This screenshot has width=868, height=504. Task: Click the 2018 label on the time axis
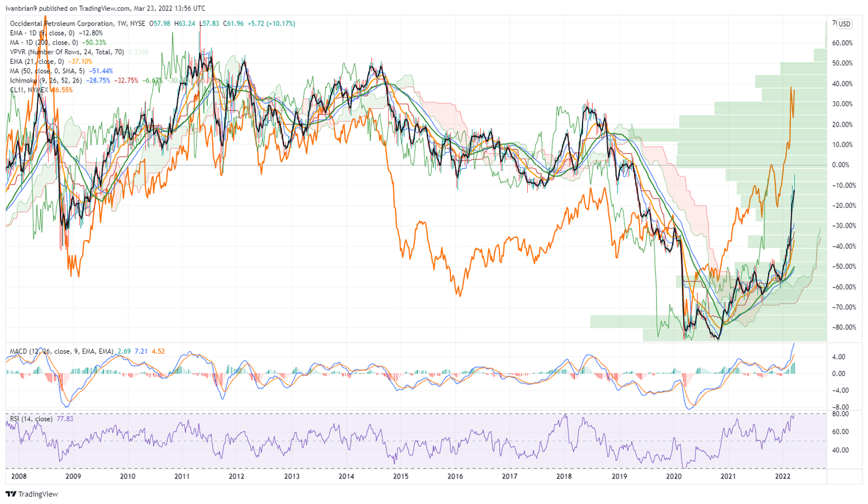pos(564,476)
